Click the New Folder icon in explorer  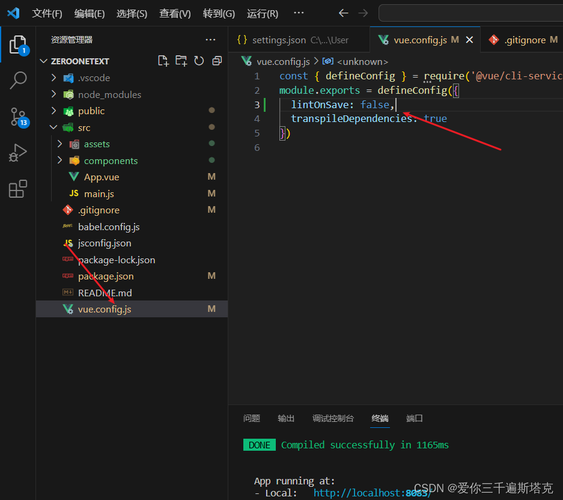[x=181, y=61]
